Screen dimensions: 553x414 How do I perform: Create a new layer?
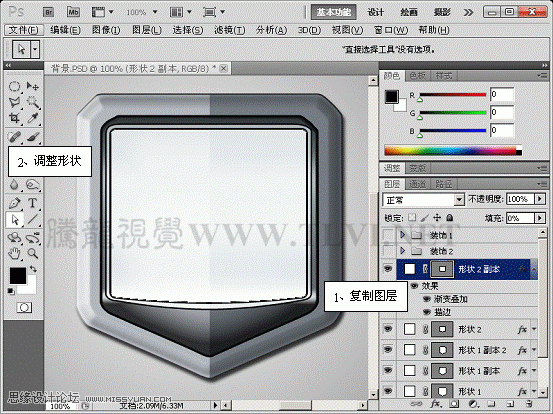click(x=510, y=404)
